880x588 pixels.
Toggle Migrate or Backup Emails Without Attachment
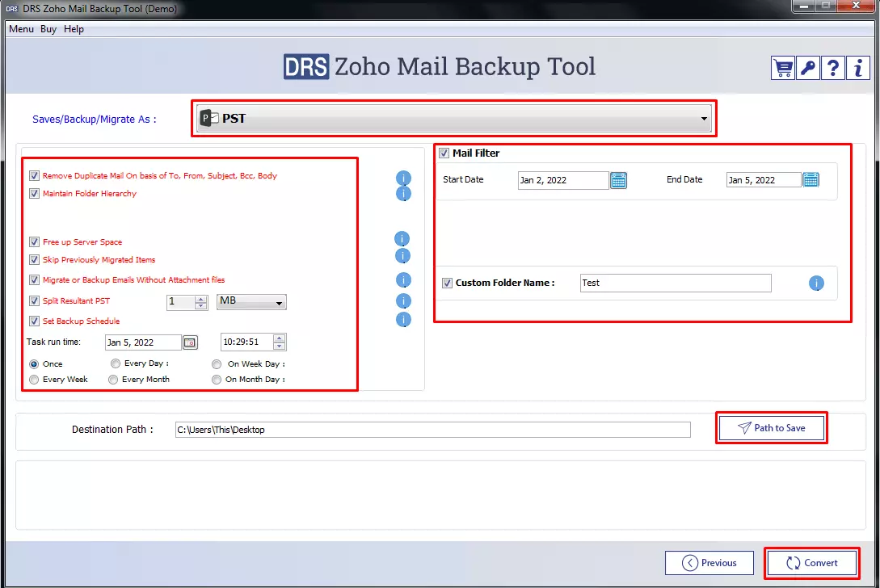pos(34,280)
